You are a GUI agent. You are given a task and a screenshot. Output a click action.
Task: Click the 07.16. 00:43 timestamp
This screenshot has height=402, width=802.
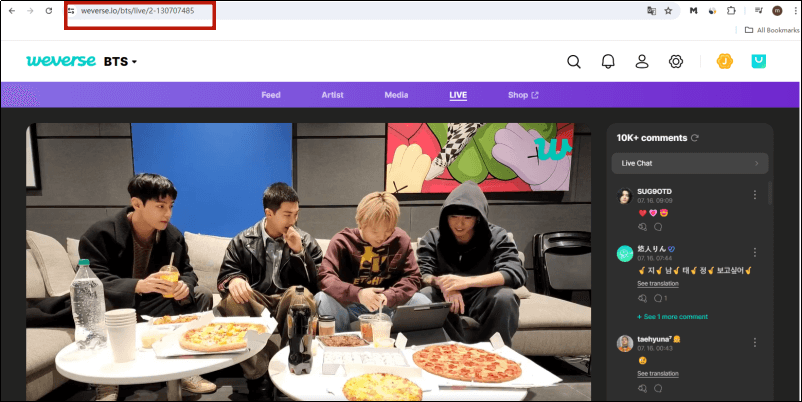[x=655, y=348]
